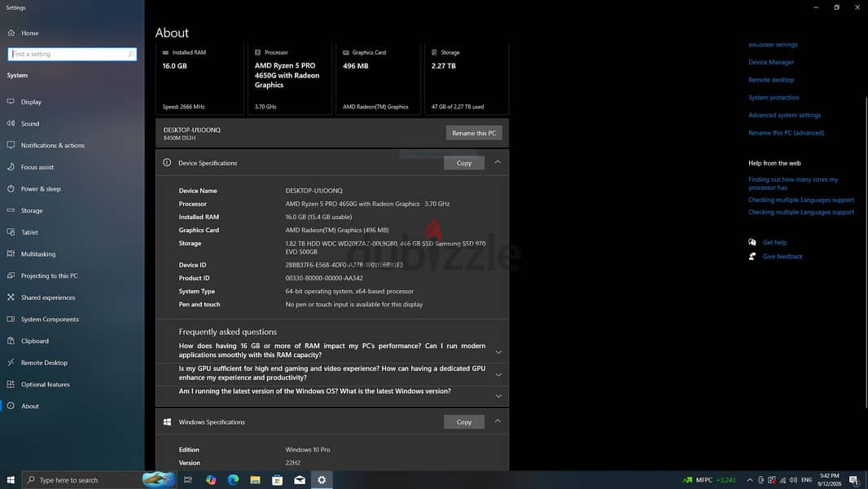
Task: Click the Product ID value 00330-80000-00000-AA342
Action: coord(324,279)
